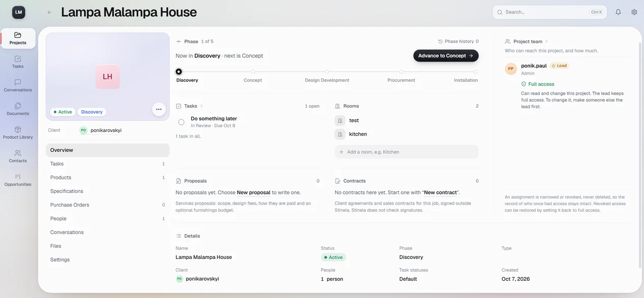Viewport: 644px width, 298px height.
Task: Expand the Project team chevron
Action: (547, 42)
